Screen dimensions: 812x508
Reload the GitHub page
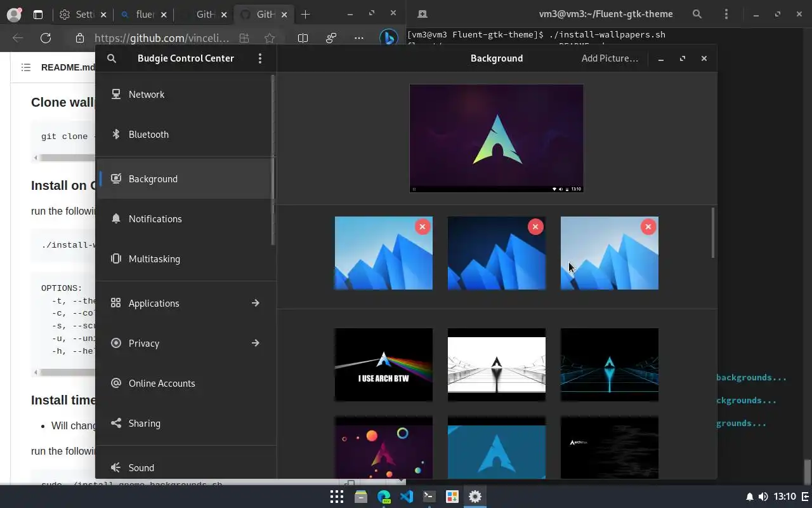(x=46, y=38)
